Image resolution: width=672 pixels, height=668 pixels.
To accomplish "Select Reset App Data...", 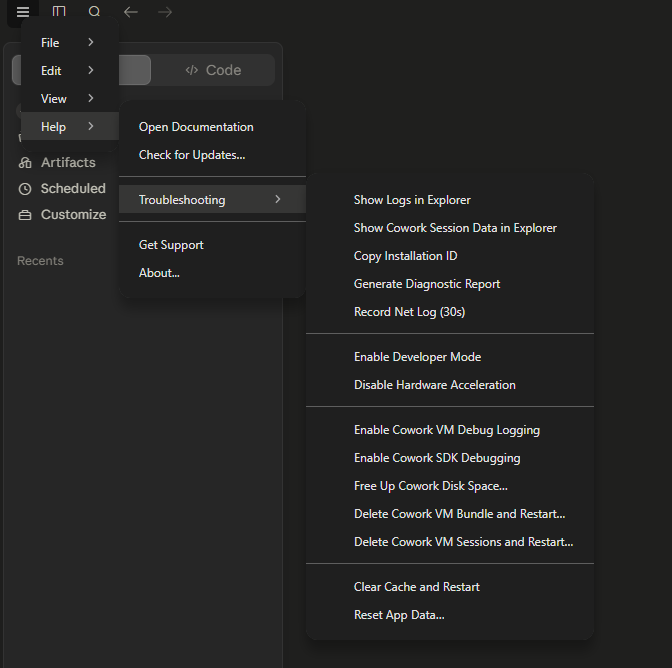I will [450, 615].
